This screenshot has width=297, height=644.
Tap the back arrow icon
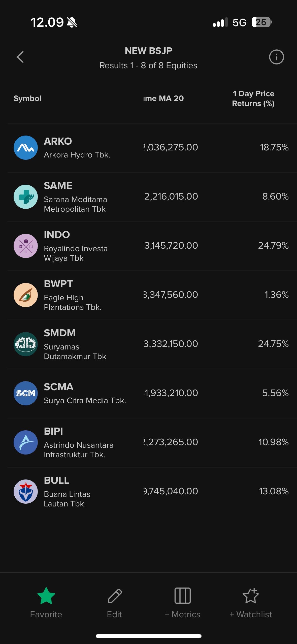[x=20, y=57]
